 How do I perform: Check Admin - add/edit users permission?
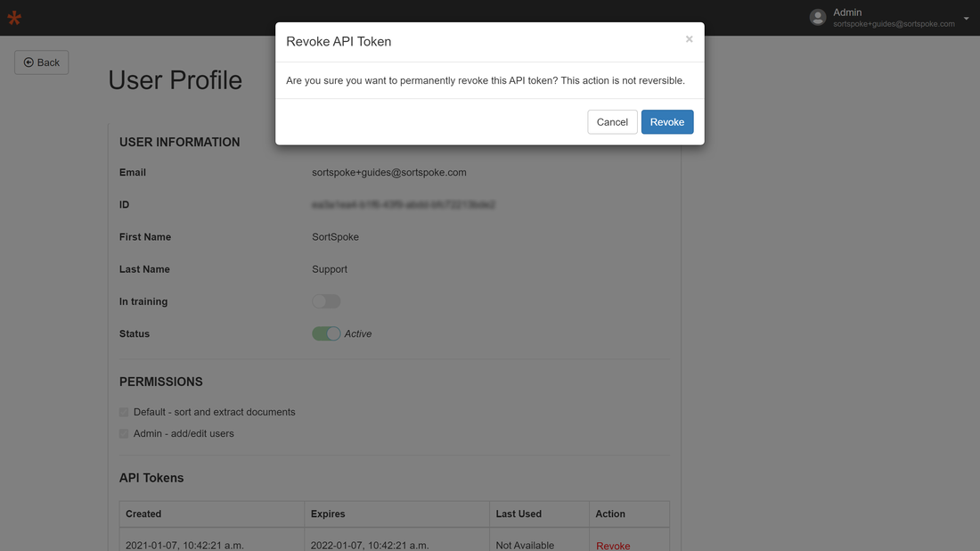tap(124, 433)
